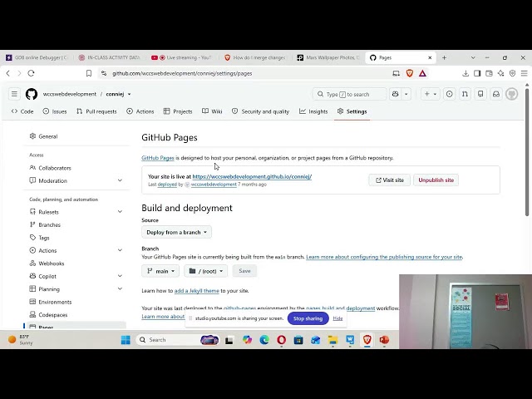Open the repositories icon in the header

tap(480, 94)
